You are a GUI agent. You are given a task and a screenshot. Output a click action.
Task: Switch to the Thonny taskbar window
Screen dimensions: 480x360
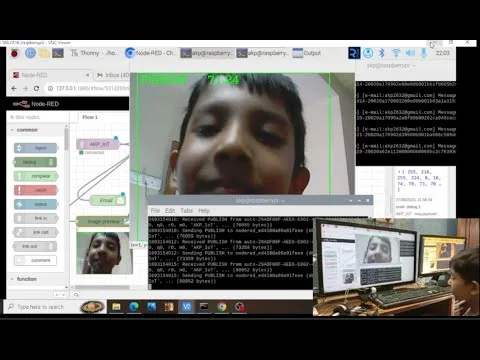coord(95,53)
